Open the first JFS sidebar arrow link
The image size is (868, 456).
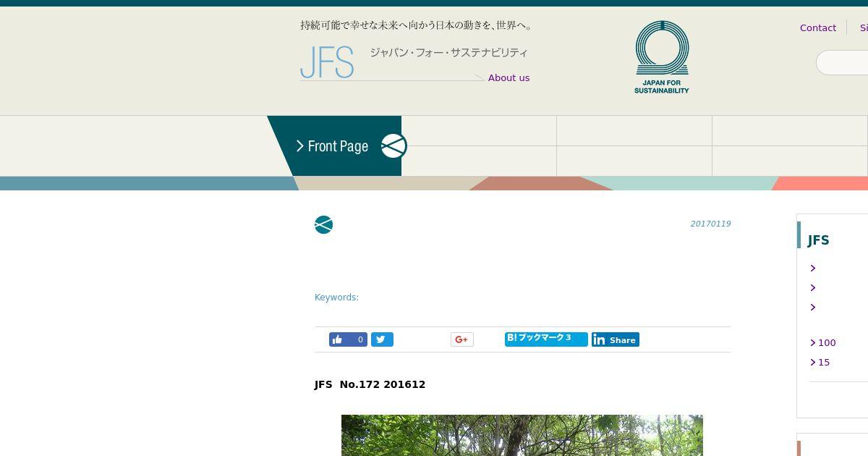click(x=813, y=268)
